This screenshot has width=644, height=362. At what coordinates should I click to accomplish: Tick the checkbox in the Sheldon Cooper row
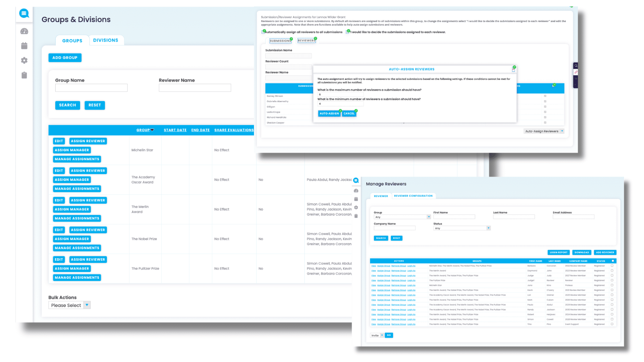pos(545,123)
